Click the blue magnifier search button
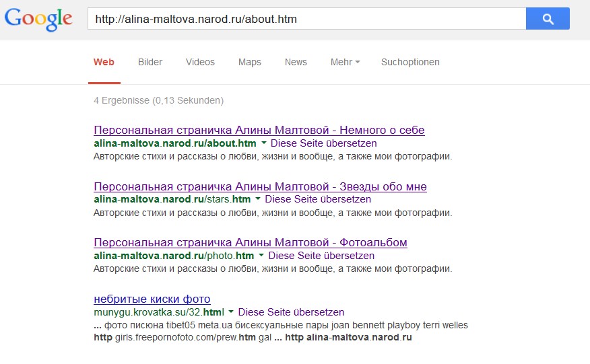This screenshot has height=364, width=590. [x=548, y=18]
